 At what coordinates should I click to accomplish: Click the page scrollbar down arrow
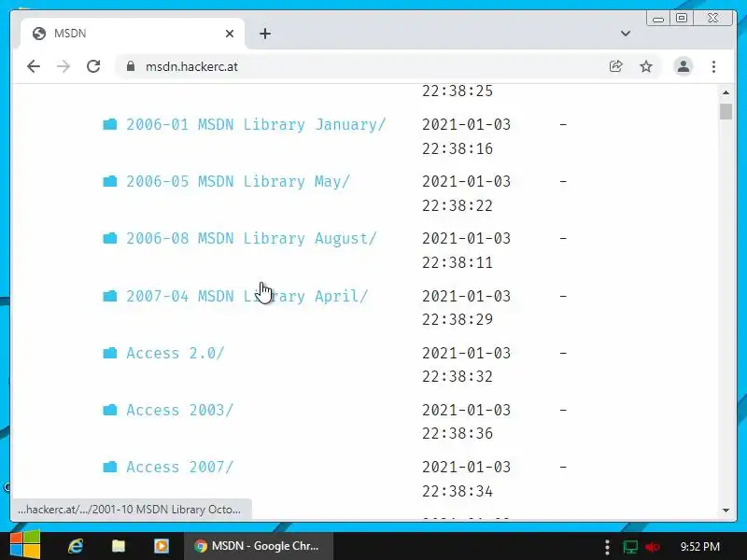(x=726, y=511)
